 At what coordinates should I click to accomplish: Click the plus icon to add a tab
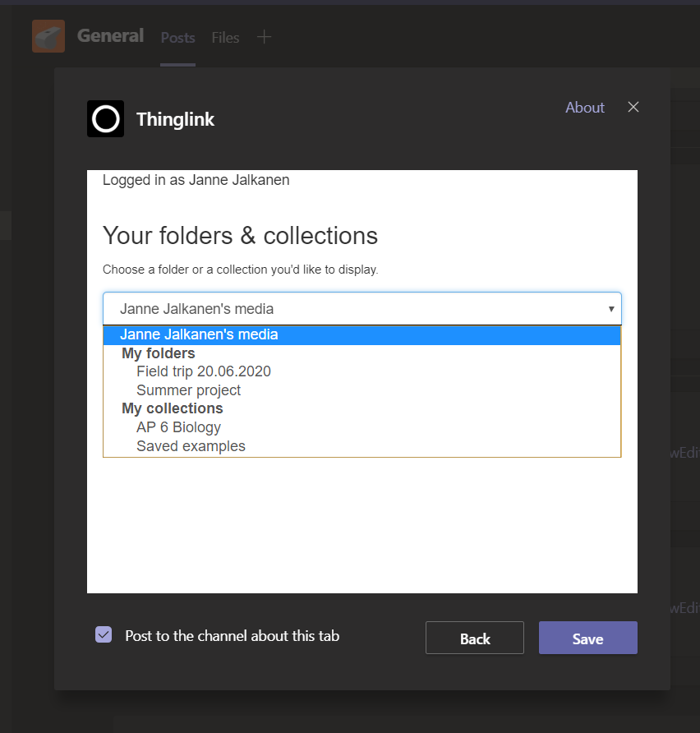point(264,36)
